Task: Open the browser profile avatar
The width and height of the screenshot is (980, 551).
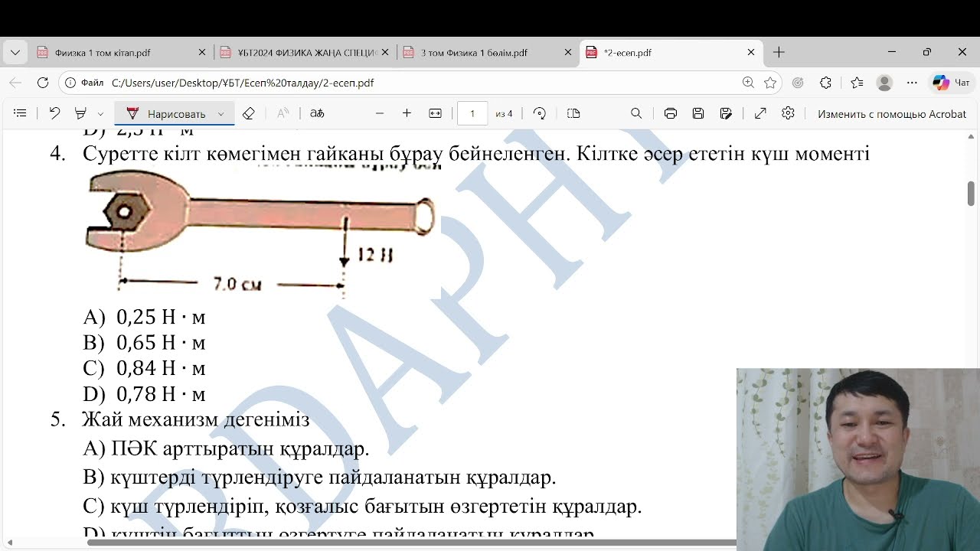Action: click(x=884, y=83)
